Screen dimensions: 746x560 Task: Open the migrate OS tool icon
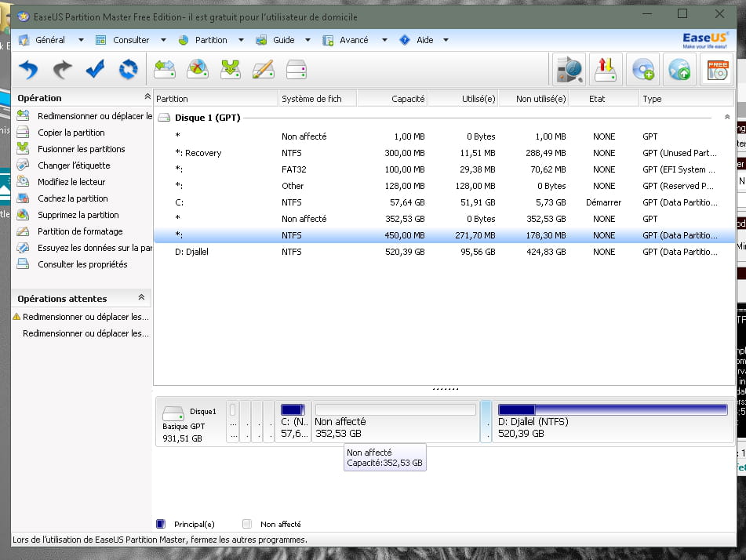[570, 70]
